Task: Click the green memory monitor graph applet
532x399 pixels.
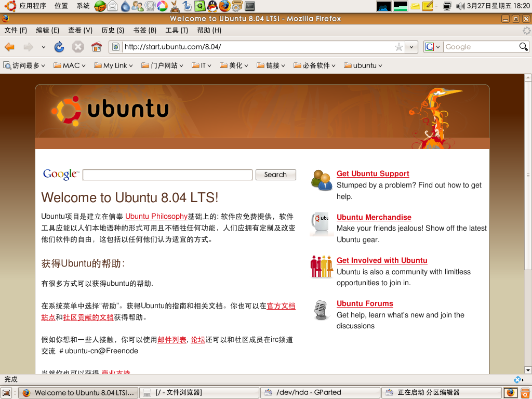Action: [x=401, y=6]
